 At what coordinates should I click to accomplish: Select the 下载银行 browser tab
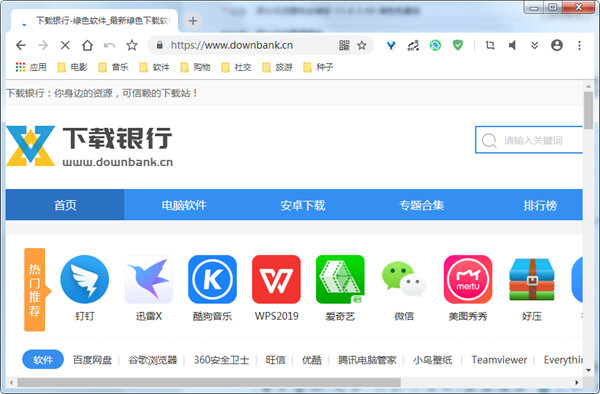[95, 21]
